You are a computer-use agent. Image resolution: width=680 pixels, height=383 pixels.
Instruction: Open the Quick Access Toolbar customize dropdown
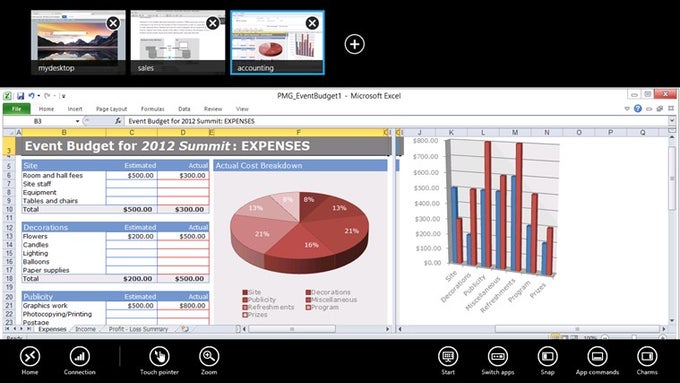(63, 96)
